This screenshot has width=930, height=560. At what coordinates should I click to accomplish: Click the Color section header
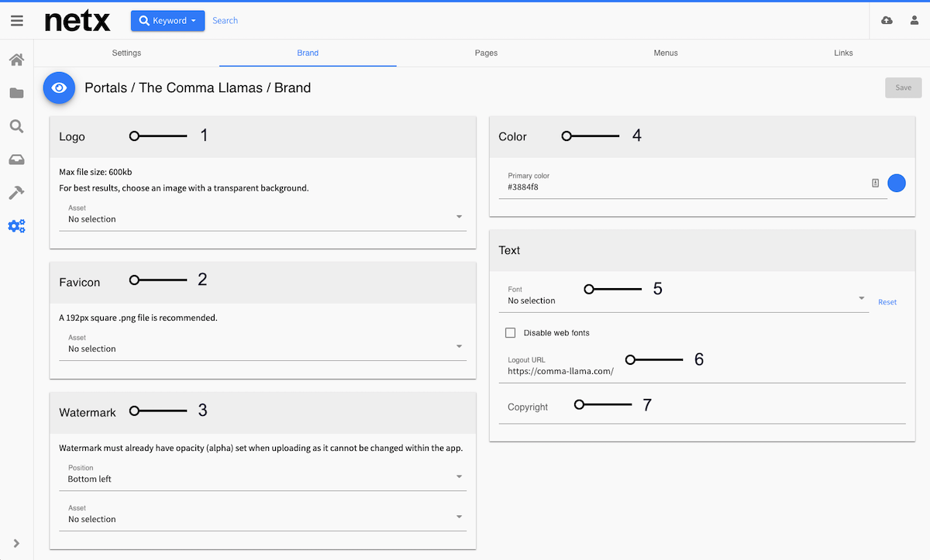[702, 136]
